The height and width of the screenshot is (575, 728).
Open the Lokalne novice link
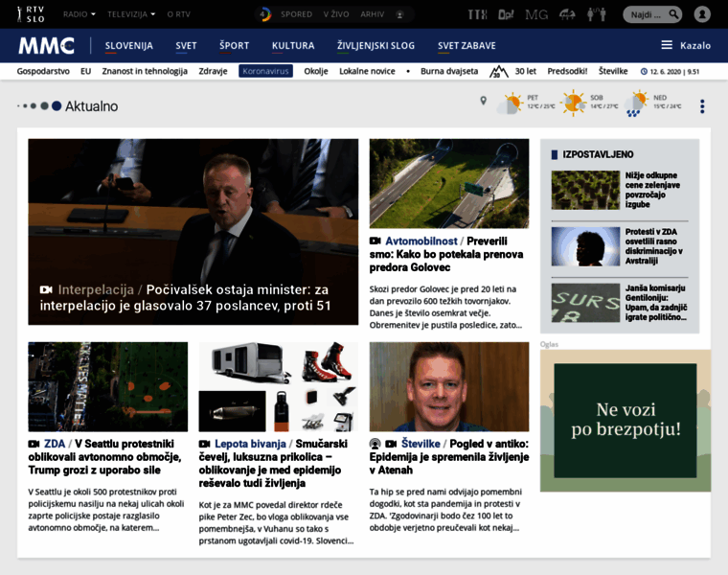click(367, 71)
